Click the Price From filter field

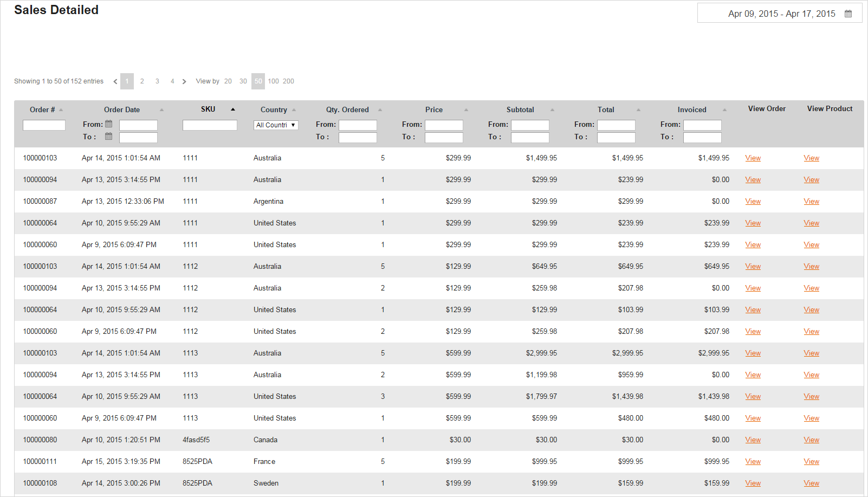tap(444, 125)
